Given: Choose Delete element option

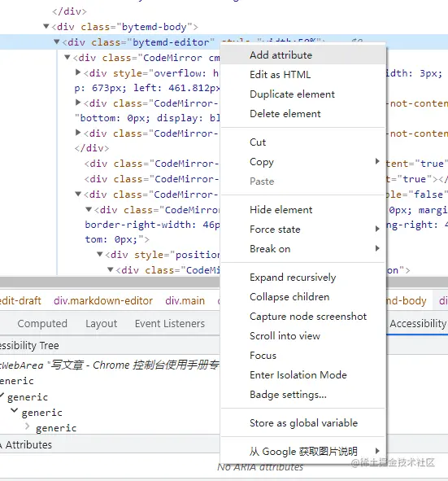Looking at the screenshot, I should click(x=302, y=114).
